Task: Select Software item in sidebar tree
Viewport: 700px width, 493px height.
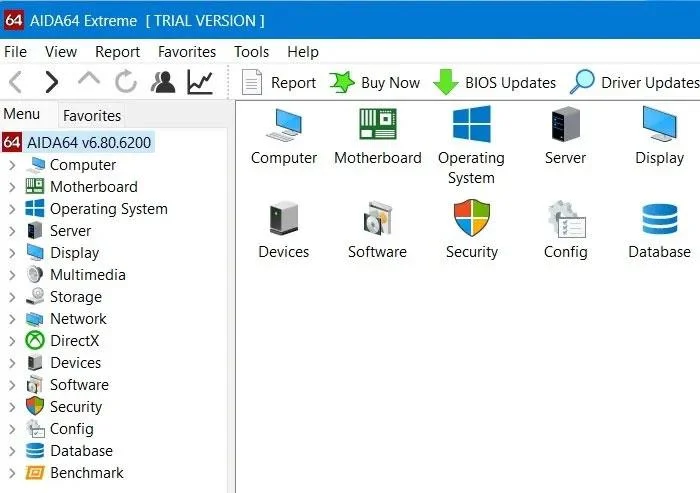Action: [79, 384]
